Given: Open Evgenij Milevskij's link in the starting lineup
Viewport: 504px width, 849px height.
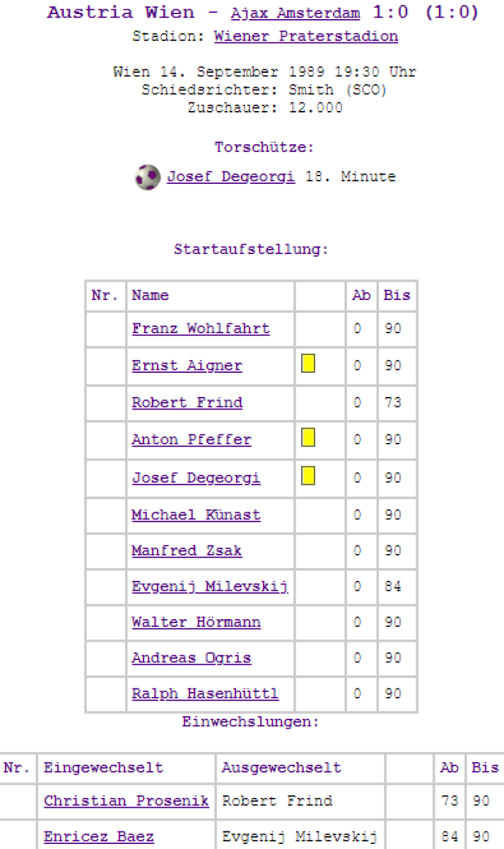Looking at the screenshot, I should (x=210, y=587).
